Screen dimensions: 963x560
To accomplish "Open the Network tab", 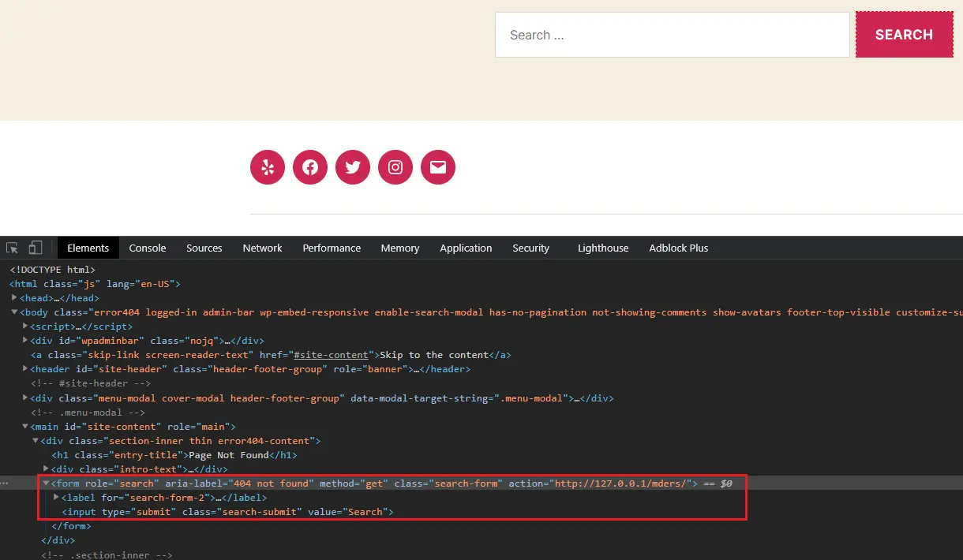I will coord(262,247).
